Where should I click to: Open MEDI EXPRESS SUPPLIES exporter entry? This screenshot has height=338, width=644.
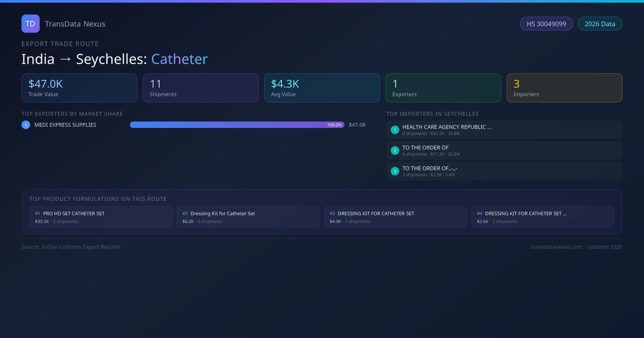(65, 125)
